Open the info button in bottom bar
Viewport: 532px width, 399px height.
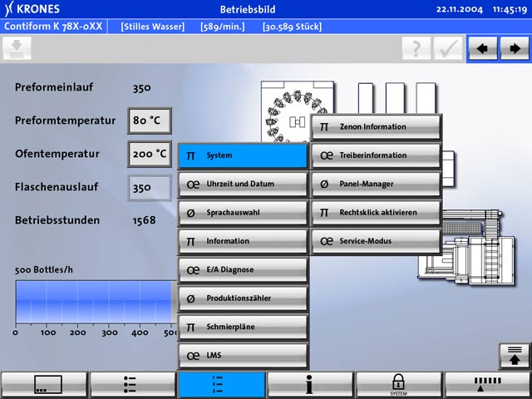tap(309, 384)
